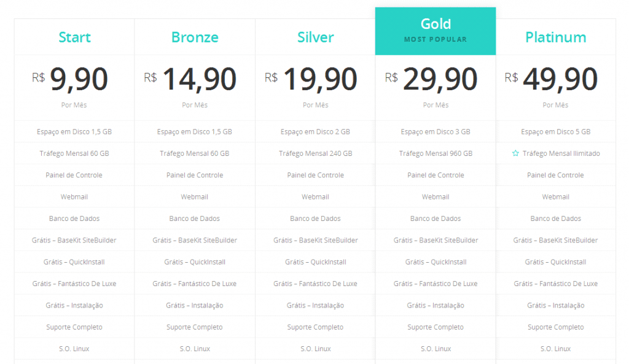This screenshot has width=629, height=364.
Task: Click the R$ 49,90 Platinum price
Action: [x=551, y=79]
